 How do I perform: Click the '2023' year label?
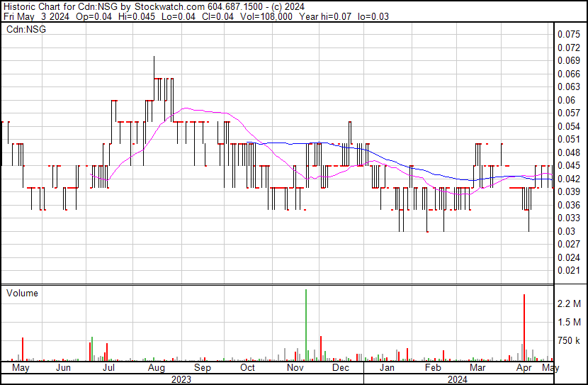tap(181, 379)
